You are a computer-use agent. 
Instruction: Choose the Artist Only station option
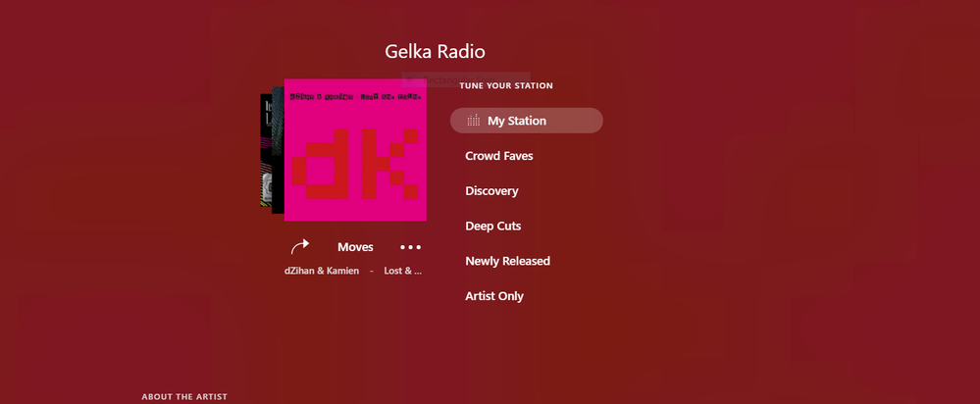pyautogui.click(x=493, y=296)
